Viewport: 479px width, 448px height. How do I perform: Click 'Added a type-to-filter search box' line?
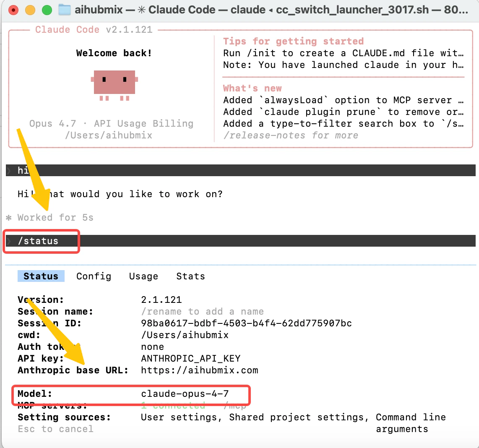344,123
